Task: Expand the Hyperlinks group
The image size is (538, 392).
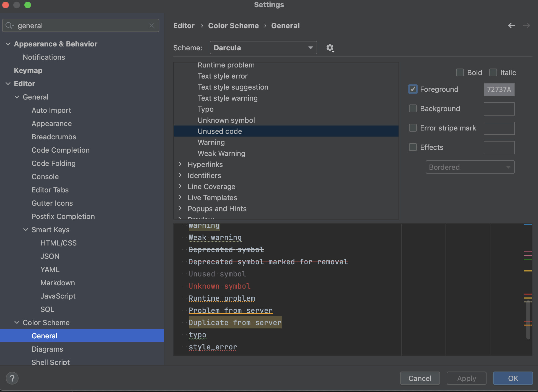Action: (180, 164)
